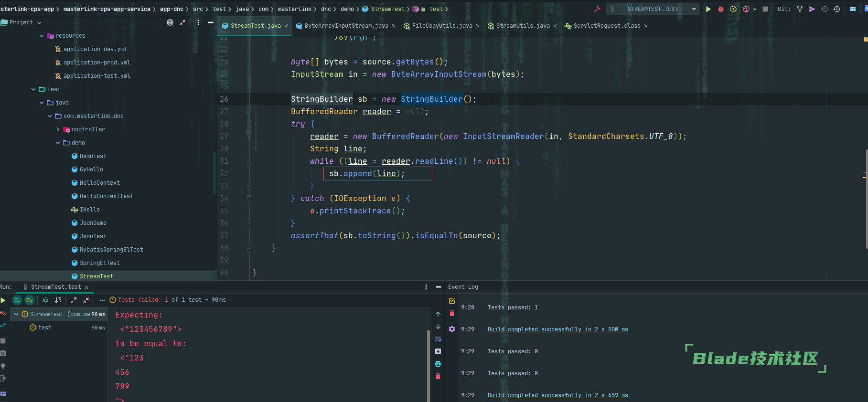
Task: Run with coverage icon in the toolbar
Action: pyautogui.click(x=733, y=9)
